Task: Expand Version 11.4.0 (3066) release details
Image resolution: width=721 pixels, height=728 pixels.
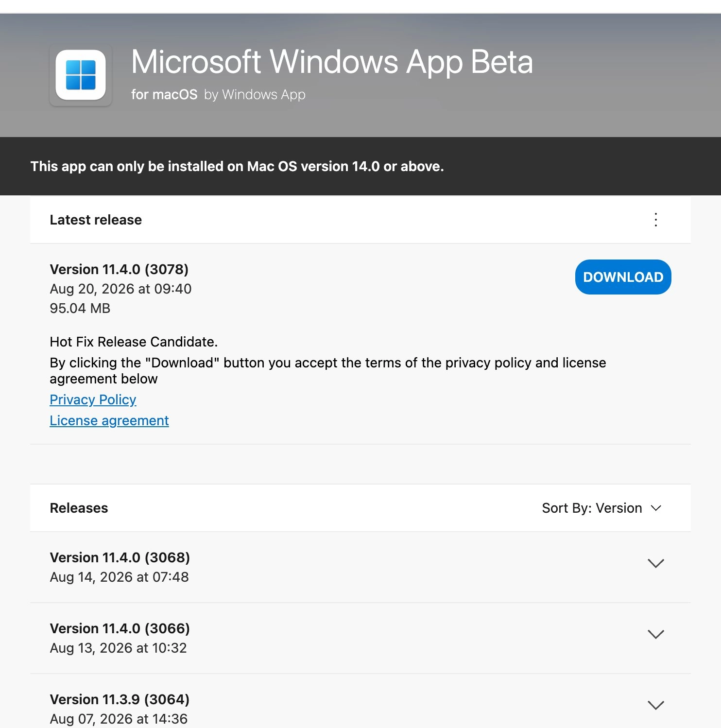Action: pyautogui.click(x=655, y=634)
